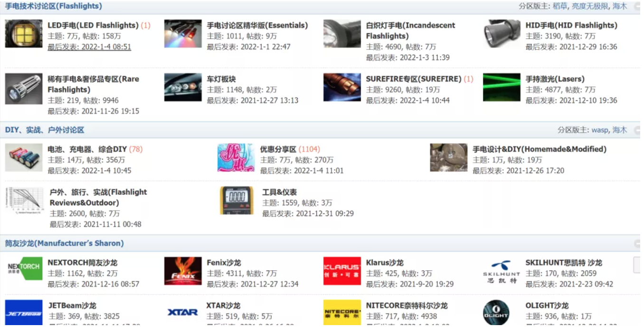Visit 户外、旅行、实战(Flashlight Reviews&Outdoor) title link
This screenshot has height=327, width=644.
pos(98,197)
